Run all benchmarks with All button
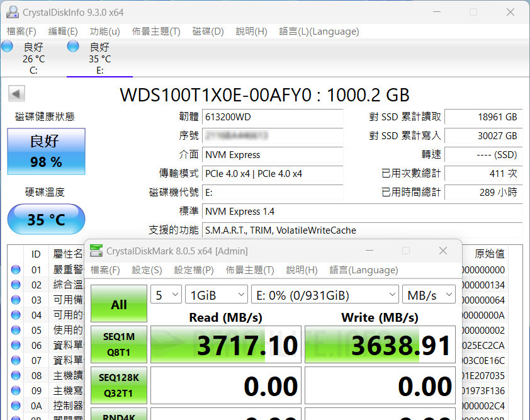This screenshot has height=420, width=530. pyautogui.click(x=119, y=305)
